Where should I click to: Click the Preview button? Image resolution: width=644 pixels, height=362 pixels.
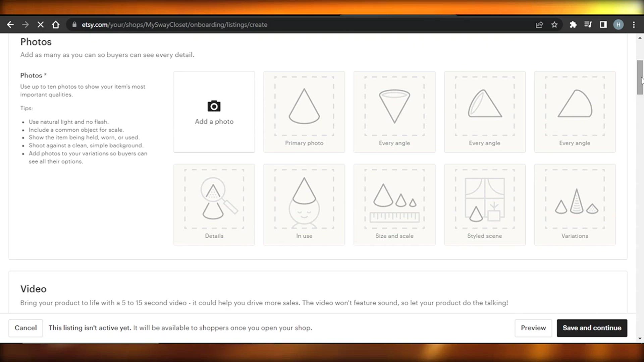[x=533, y=328]
